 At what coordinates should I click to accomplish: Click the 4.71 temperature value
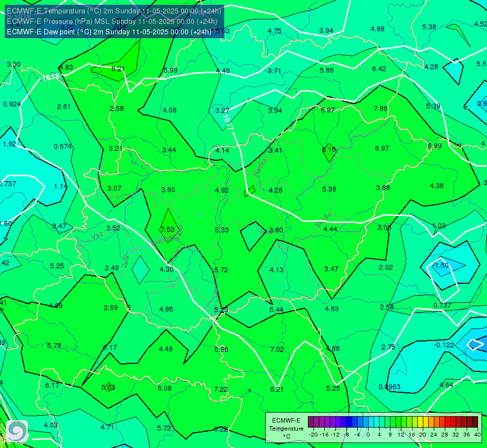[107, 427]
